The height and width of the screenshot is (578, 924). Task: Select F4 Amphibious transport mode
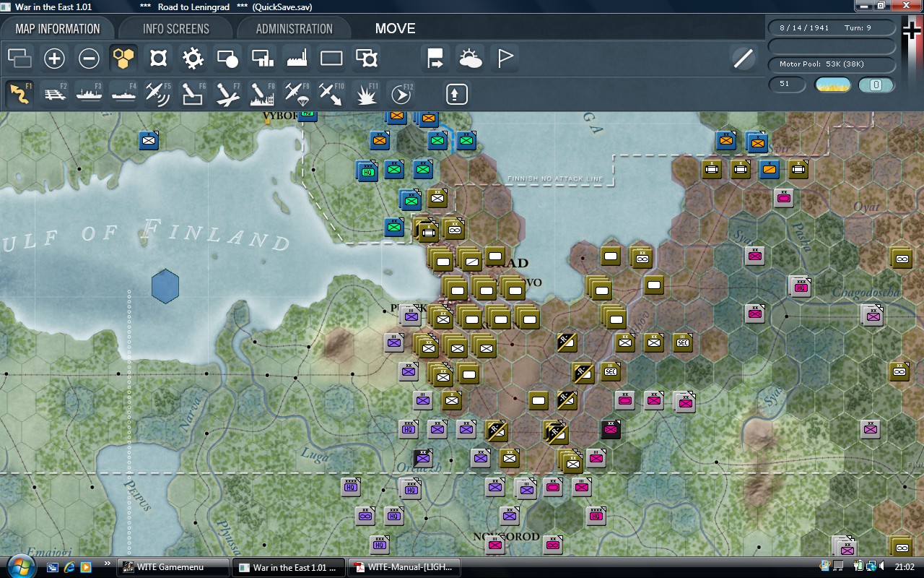(124, 95)
